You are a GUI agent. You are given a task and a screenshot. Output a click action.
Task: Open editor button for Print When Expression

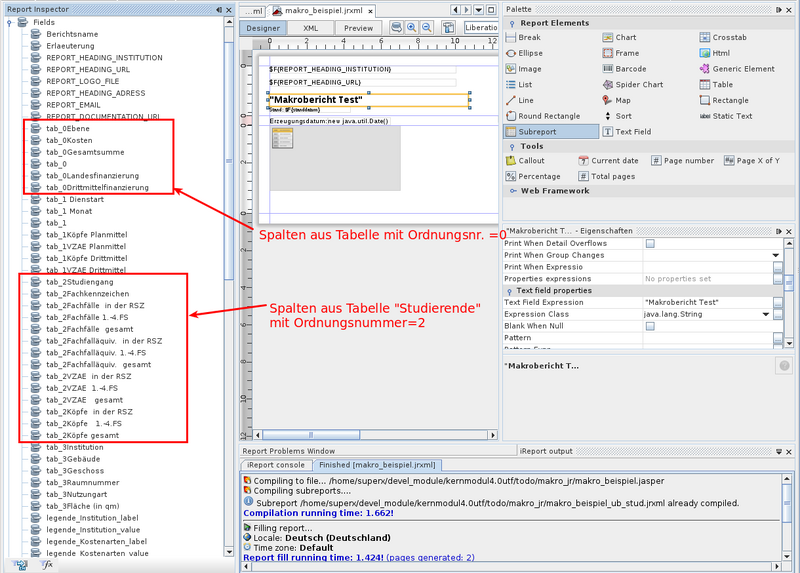click(x=778, y=267)
